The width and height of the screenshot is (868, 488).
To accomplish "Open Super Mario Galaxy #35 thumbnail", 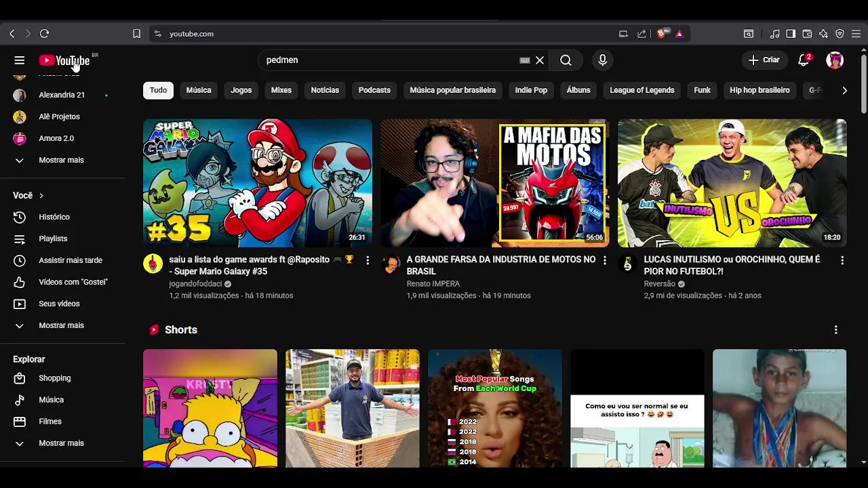I will (258, 183).
